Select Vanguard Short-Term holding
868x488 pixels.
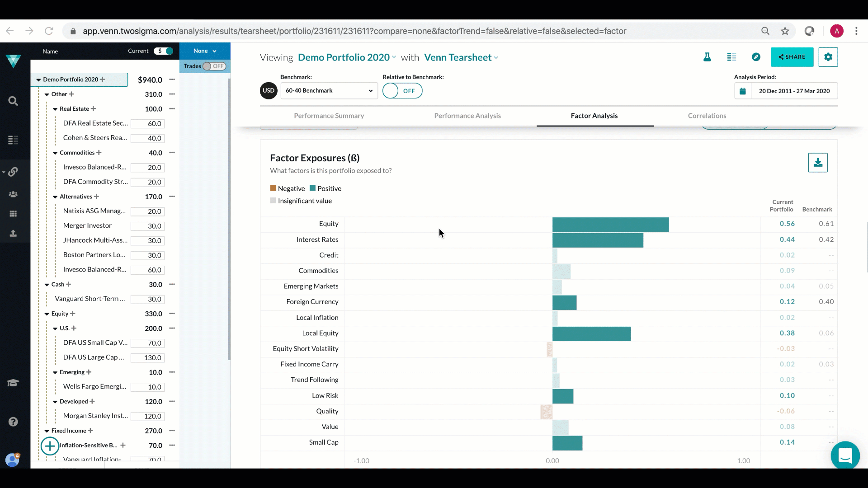coord(90,299)
